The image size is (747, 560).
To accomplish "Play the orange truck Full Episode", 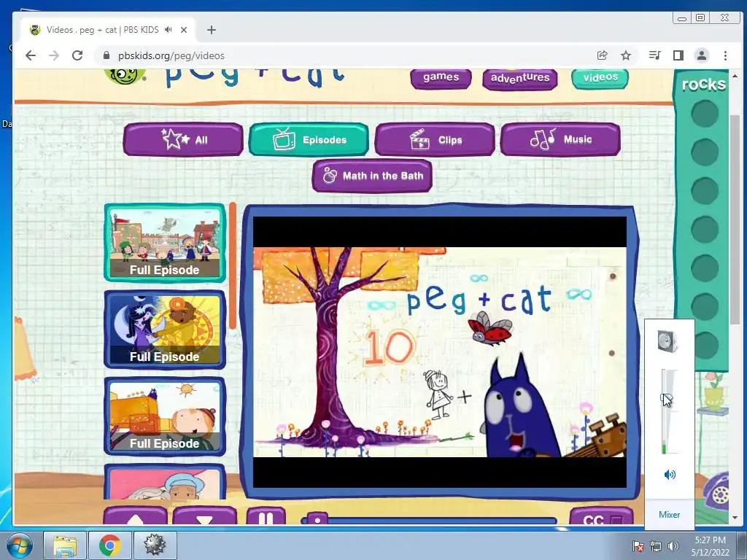I will 165,416.
